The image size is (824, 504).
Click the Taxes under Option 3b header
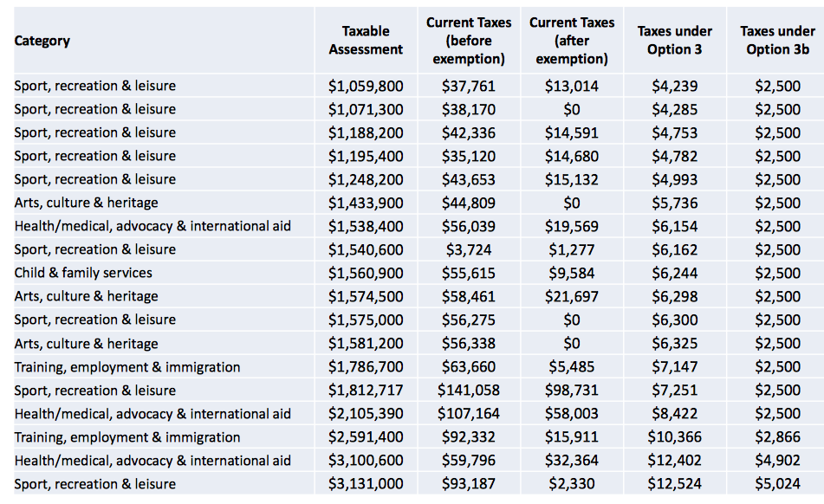pos(777,41)
